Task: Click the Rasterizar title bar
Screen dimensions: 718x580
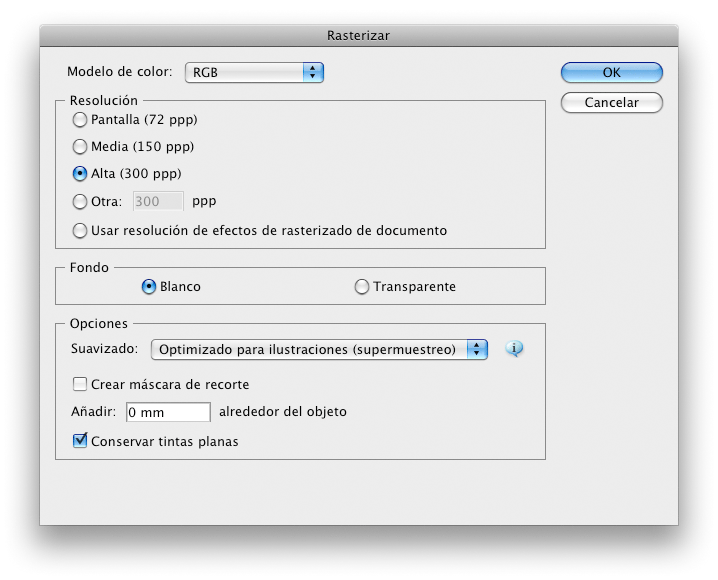Action: coord(358,36)
